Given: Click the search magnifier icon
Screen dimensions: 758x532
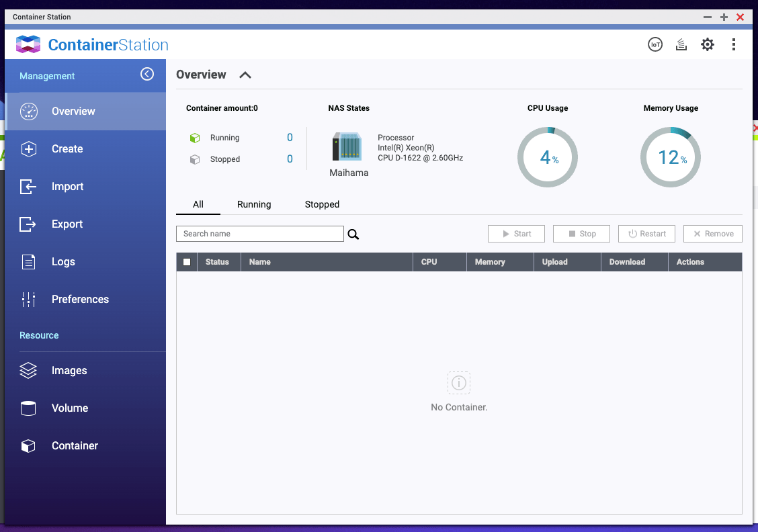Looking at the screenshot, I should pyautogui.click(x=353, y=234).
